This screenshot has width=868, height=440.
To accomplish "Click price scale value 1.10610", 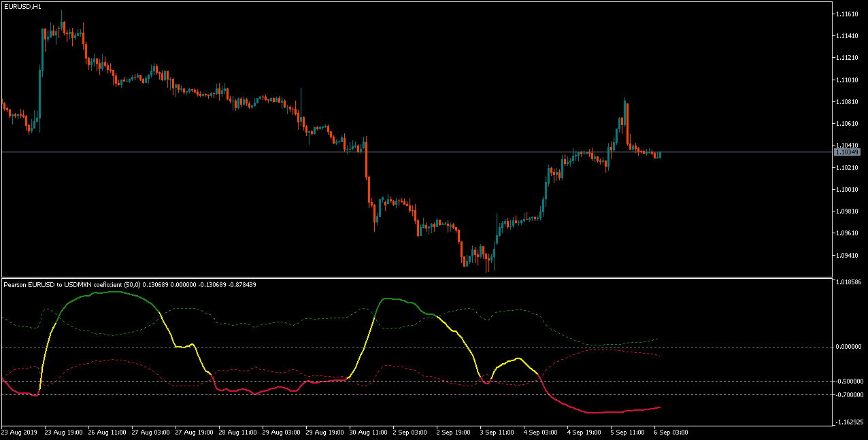I will [848, 124].
